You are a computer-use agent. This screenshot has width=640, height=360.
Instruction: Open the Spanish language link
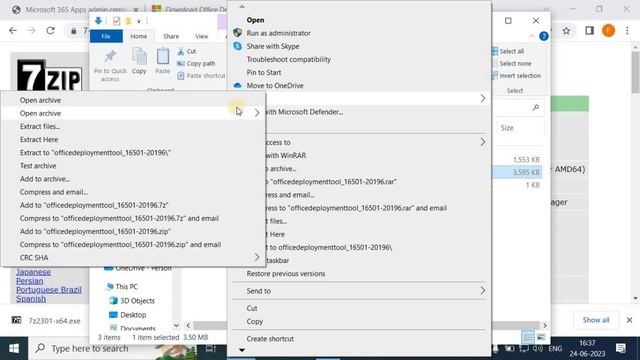click(31, 299)
